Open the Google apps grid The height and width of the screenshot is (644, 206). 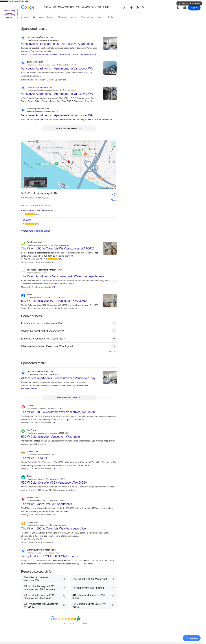tap(185, 7)
